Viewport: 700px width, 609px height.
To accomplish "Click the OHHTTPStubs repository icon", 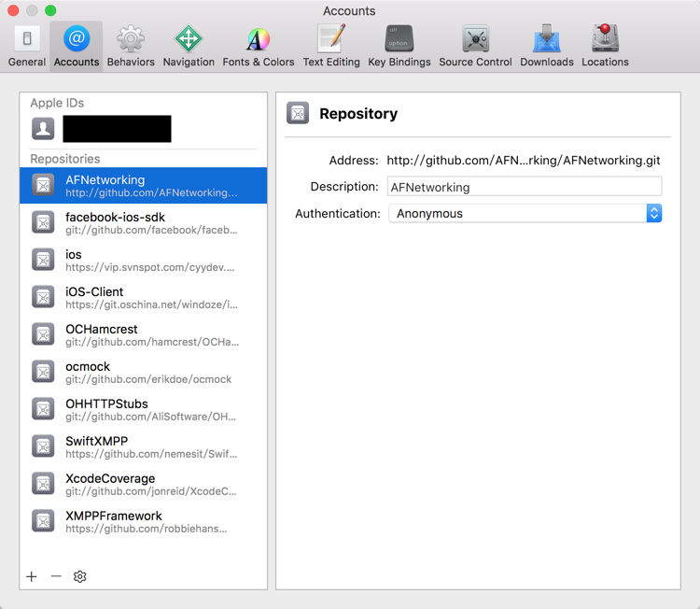I will (43, 409).
